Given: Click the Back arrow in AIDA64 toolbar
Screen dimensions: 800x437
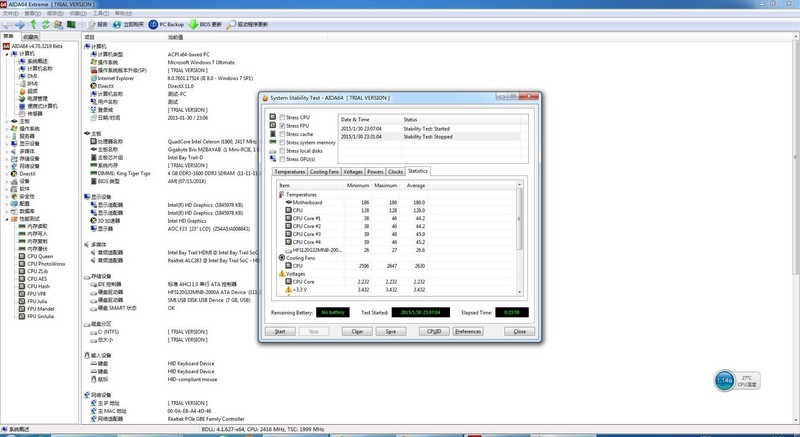Looking at the screenshot, I should pos(7,24).
